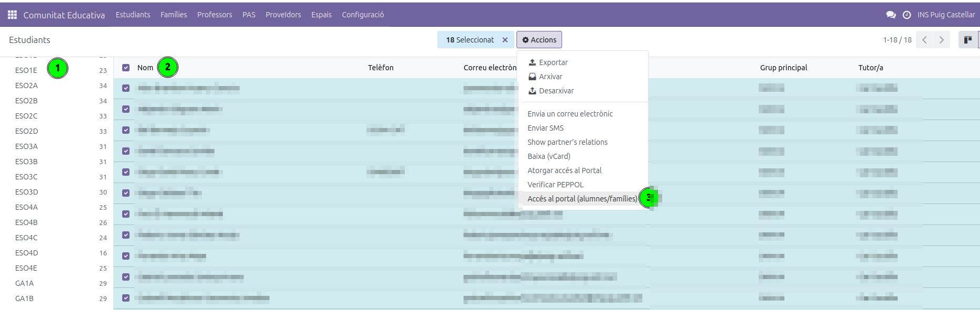Click the Comunitat Educativa app title
The image size is (980, 310).
[64, 15]
